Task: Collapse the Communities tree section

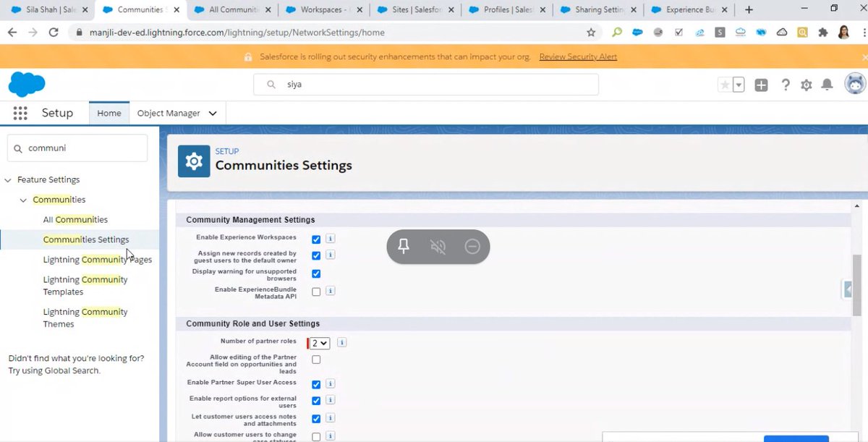Action: click(x=22, y=199)
